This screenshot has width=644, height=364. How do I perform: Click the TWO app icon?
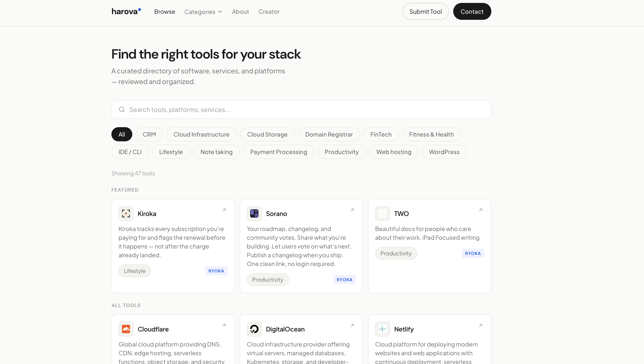point(382,213)
